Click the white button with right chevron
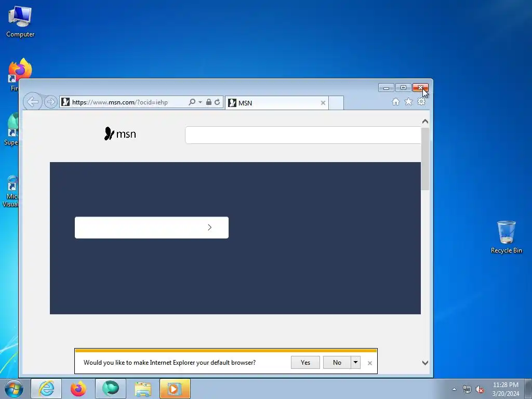 [x=152, y=228]
